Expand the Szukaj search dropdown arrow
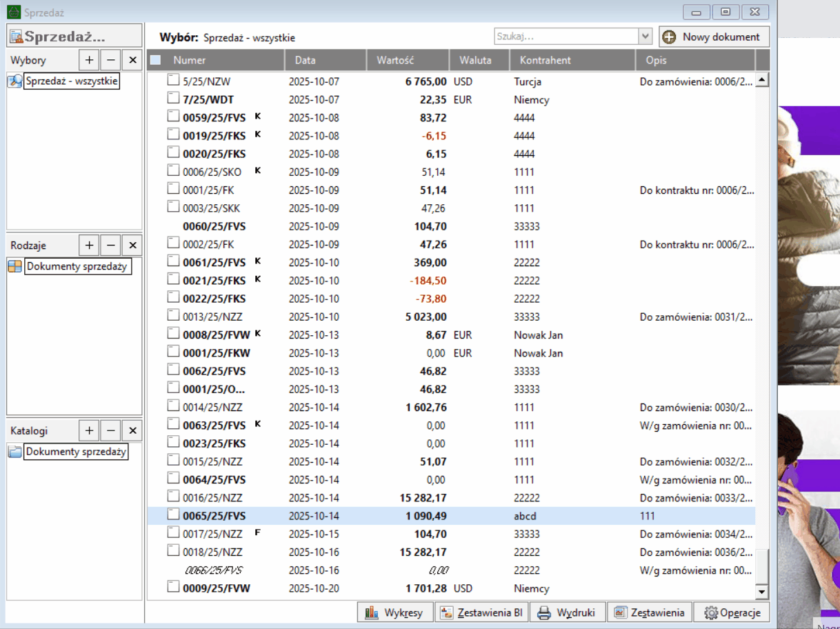The width and height of the screenshot is (840, 629). click(x=646, y=37)
